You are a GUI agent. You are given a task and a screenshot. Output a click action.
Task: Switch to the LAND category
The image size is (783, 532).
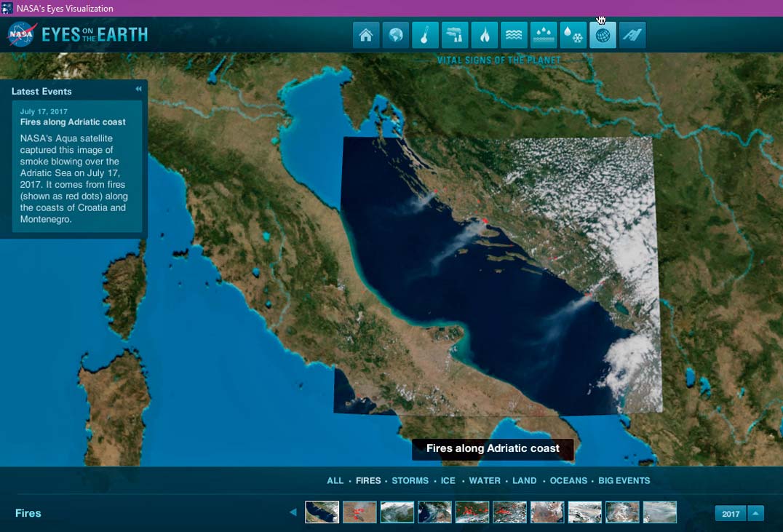click(x=525, y=480)
